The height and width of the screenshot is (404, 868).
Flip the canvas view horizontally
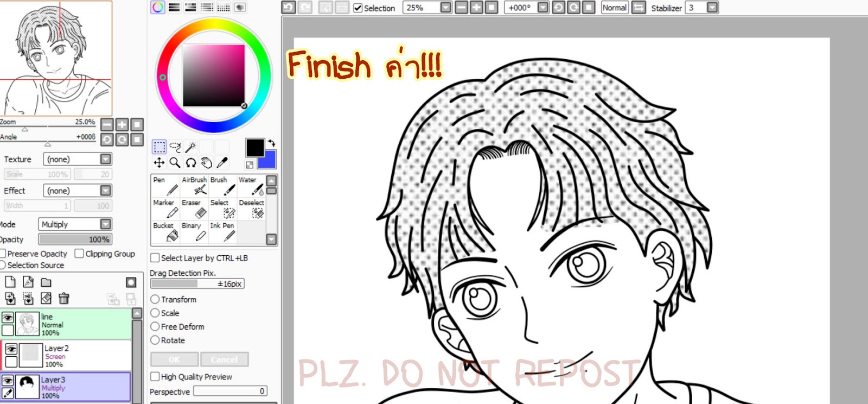pyautogui.click(x=639, y=8)
